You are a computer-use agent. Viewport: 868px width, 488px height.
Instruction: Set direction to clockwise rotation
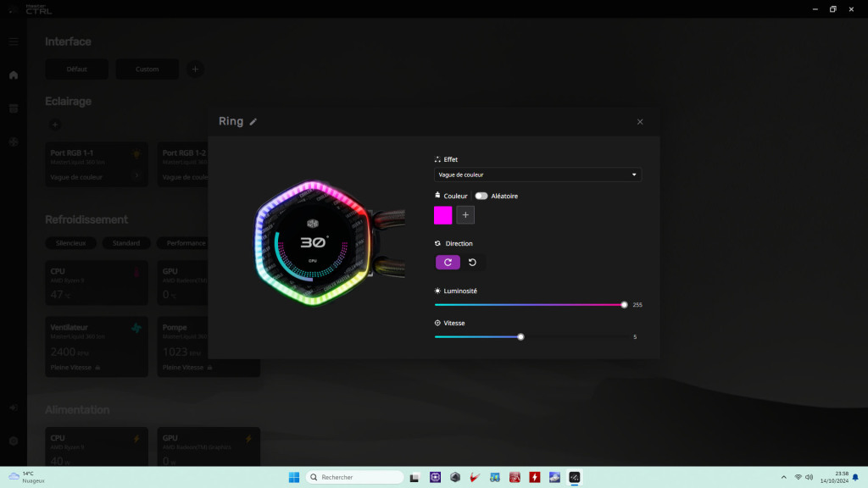[448, 263]
